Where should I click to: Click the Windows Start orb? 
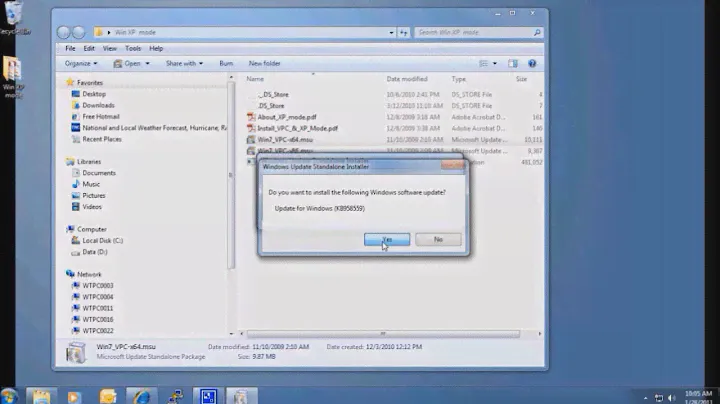pos(10,395)
